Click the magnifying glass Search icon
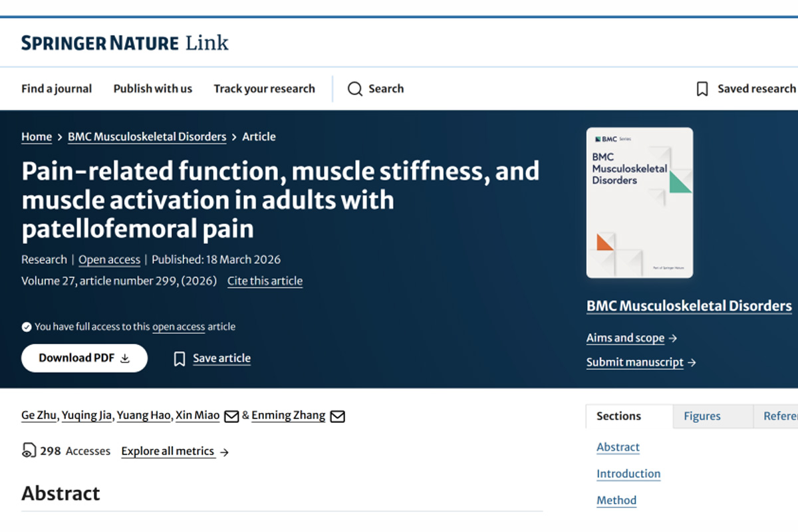This screenshot has width=798, height=532. pos(355,89)
